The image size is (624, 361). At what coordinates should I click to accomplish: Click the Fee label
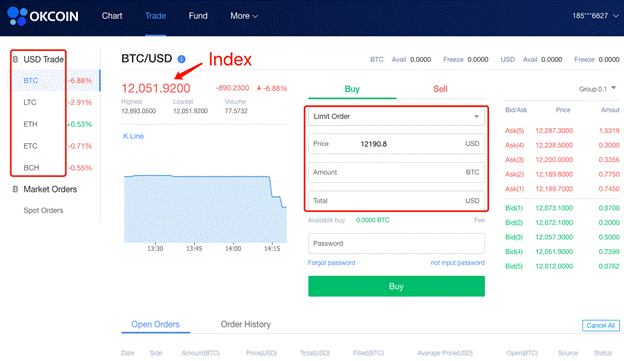click(x=479, y=220)
